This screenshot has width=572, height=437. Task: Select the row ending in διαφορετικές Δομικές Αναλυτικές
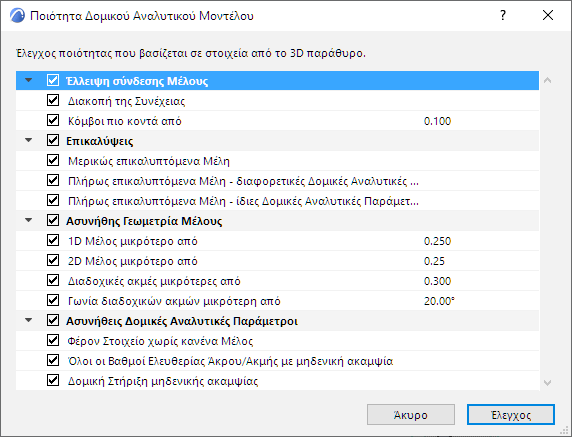[243, 181]
